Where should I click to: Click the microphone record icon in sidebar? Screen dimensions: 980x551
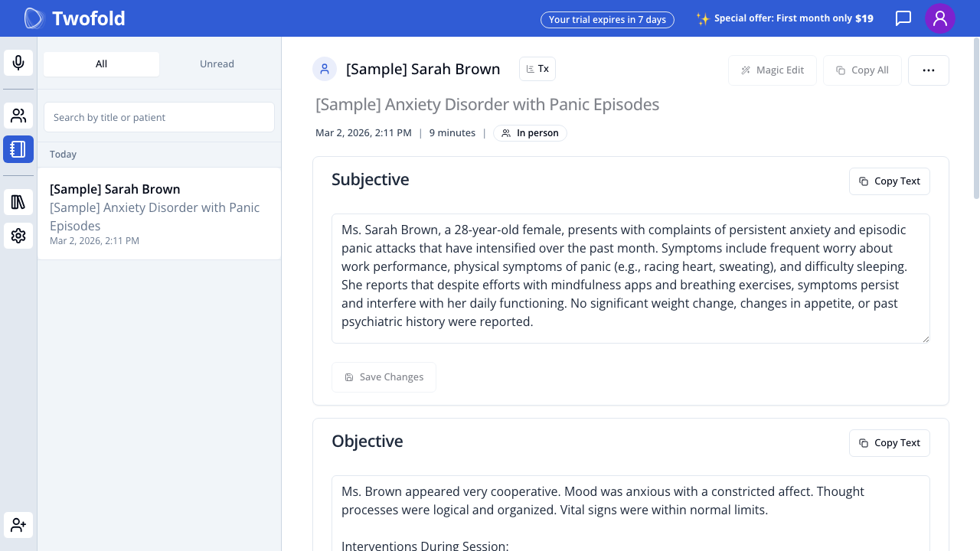[x=18, y=63]
